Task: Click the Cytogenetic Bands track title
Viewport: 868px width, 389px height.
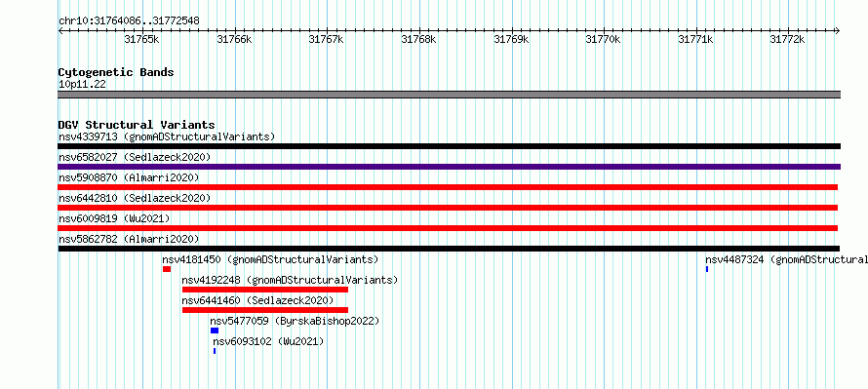Action: pyautogui.click(x=116, y=72)
